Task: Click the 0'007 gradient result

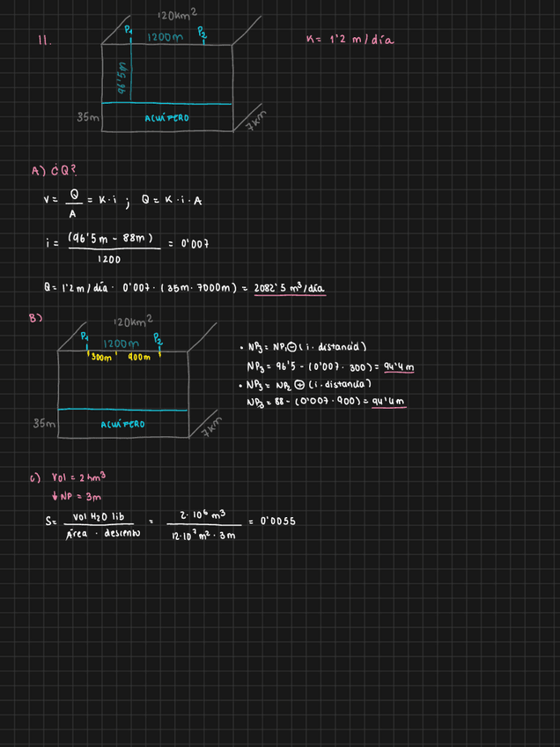Action: click(x=194, y=243)
